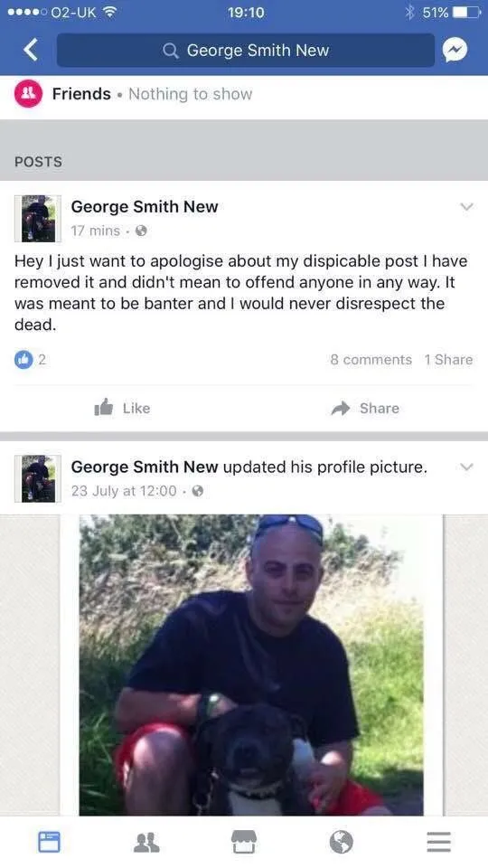Open News Feed tab in bottom bar

49,842
